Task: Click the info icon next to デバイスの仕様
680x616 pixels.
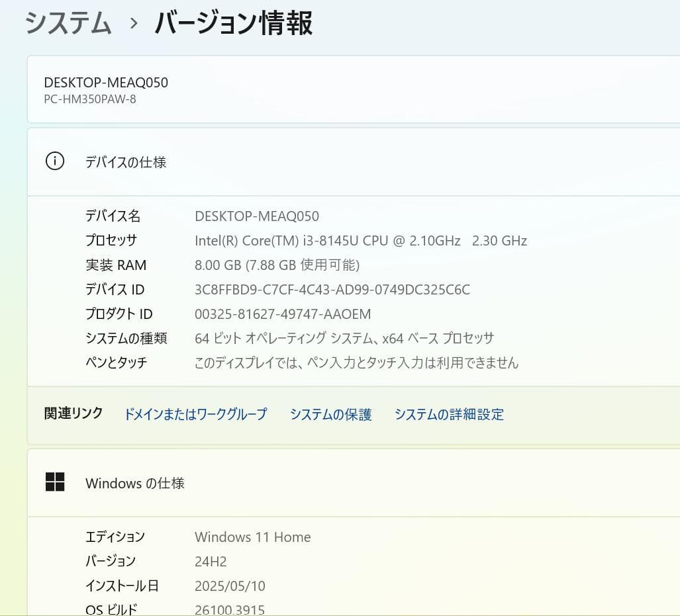Action: click(55, 161)
